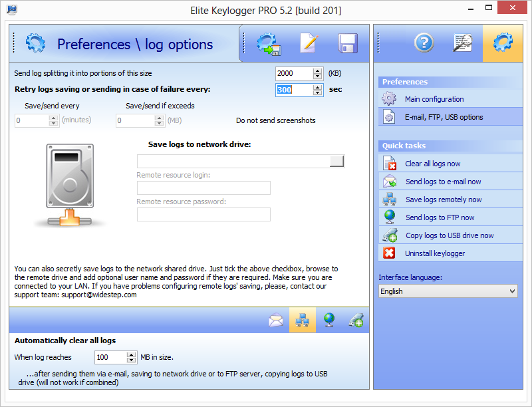Click the apply settings gear icon
This screenshot has height=407, width=532.
click(269, 44)
